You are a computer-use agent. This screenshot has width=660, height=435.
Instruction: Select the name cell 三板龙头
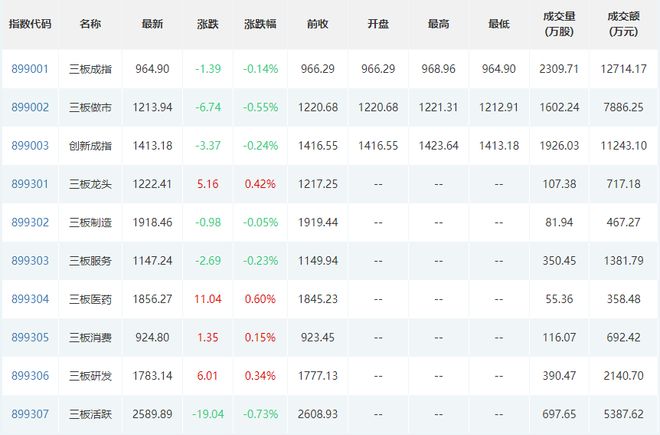[x=90, y=184]
